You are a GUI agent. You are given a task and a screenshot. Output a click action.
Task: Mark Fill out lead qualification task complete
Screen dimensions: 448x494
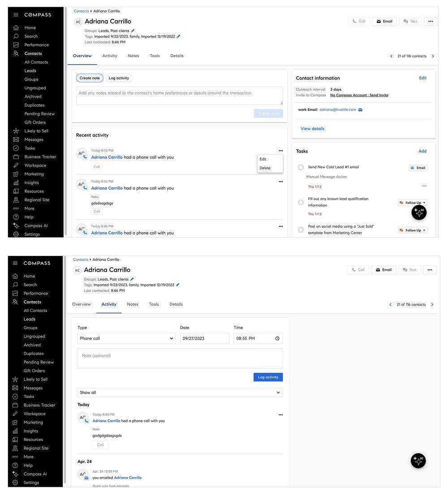(301, 202)
